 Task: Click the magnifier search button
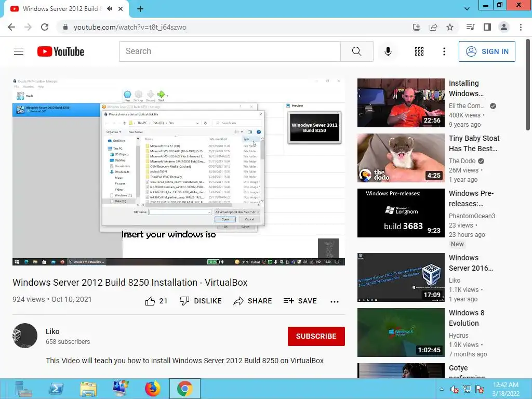(x=356, y=51)
